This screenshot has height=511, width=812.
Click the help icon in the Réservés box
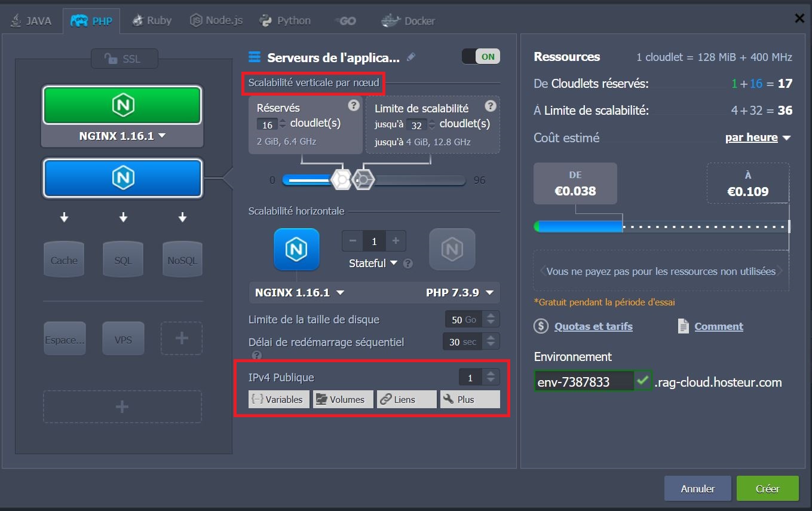click(x=354, y=106)
